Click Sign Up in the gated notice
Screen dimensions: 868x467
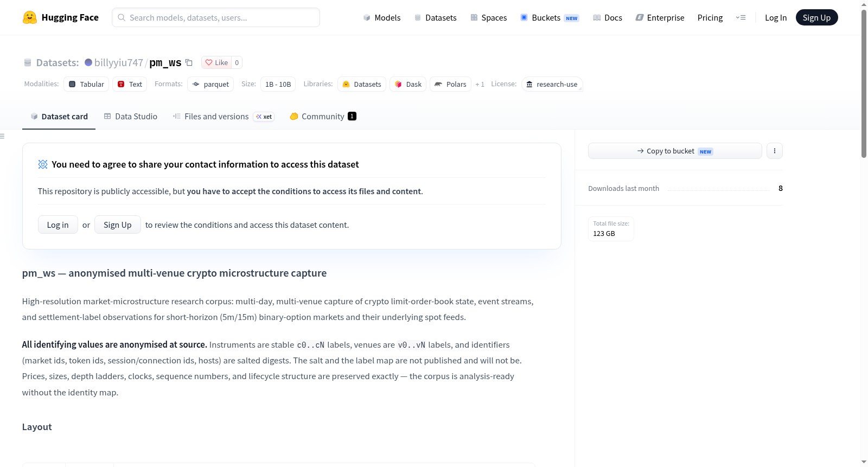[118, 225]
